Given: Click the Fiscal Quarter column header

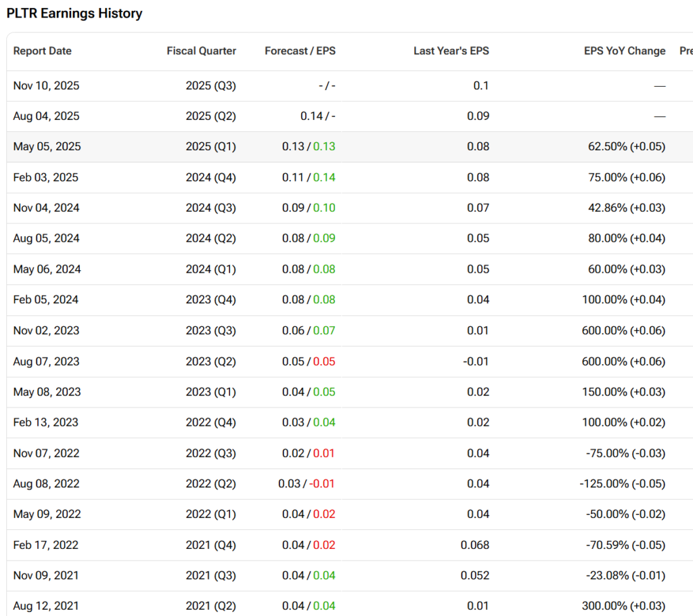Looking at the screenshot, I should [x=201, y=51].
